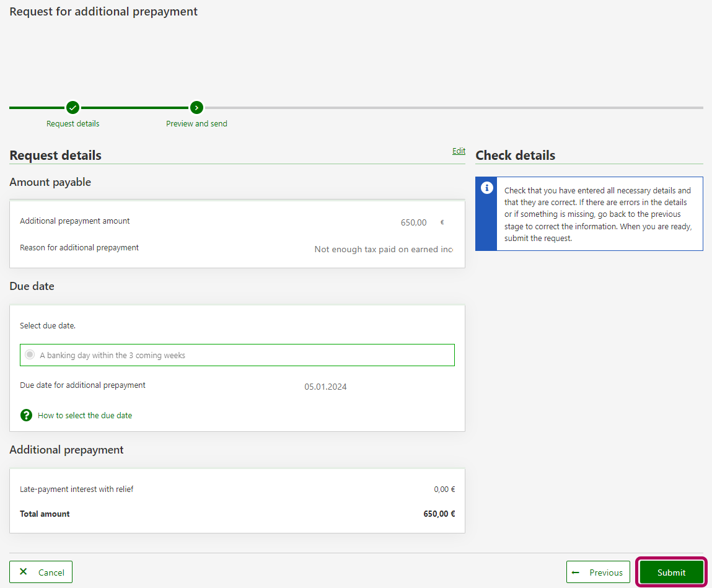The width and height of the screenshot is (712, 588).
Task: Click the due date value 05.01.2024
Action: (x=325, y=387)
